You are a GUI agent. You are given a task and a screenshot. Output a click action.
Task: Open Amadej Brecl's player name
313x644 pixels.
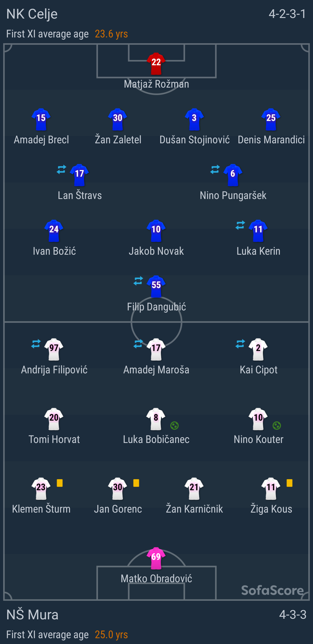tap(41, 140)
